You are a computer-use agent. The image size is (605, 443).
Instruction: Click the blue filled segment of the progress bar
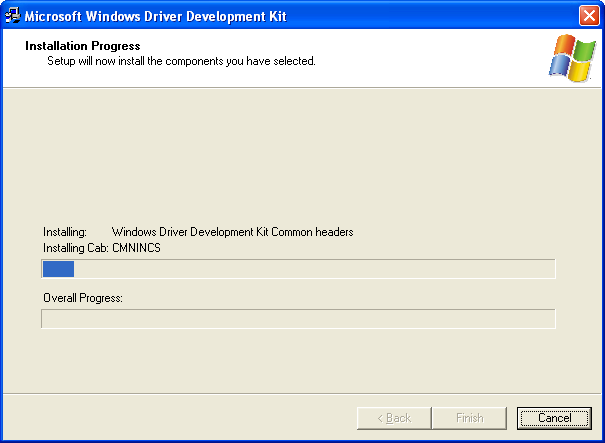58,269
